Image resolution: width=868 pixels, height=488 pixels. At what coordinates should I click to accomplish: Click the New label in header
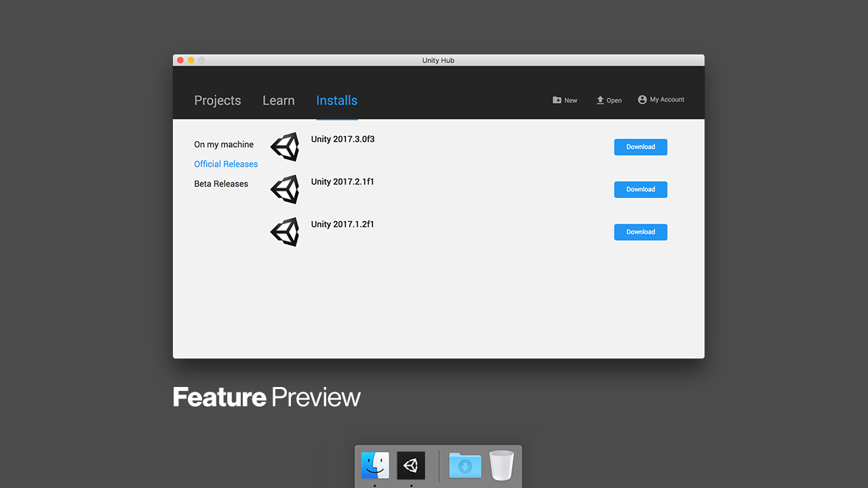tap(571, 100)
